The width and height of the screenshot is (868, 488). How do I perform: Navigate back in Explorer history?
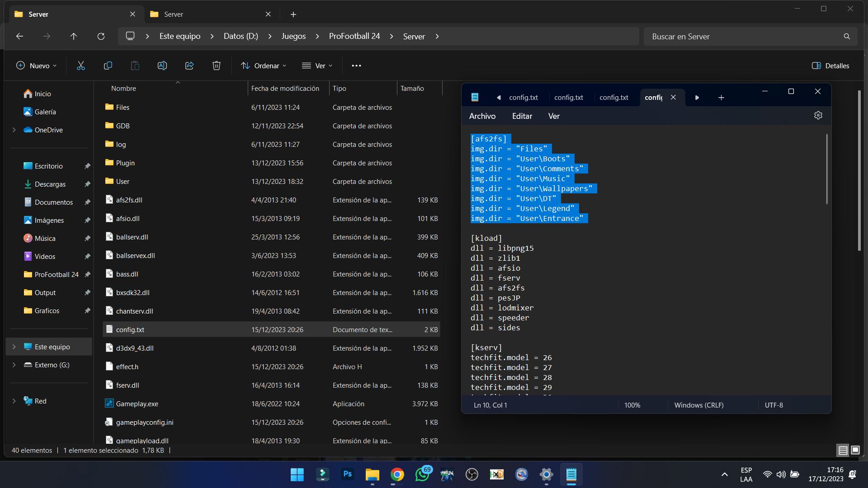[19, 36]
